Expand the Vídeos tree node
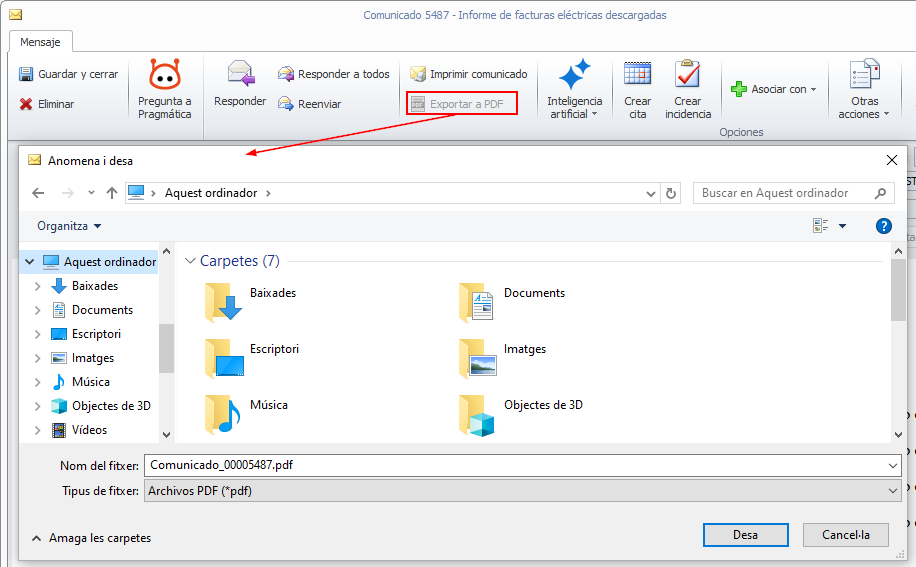Image resolution: width=916 pixels, height=567 pixels. tap(37, 430)
